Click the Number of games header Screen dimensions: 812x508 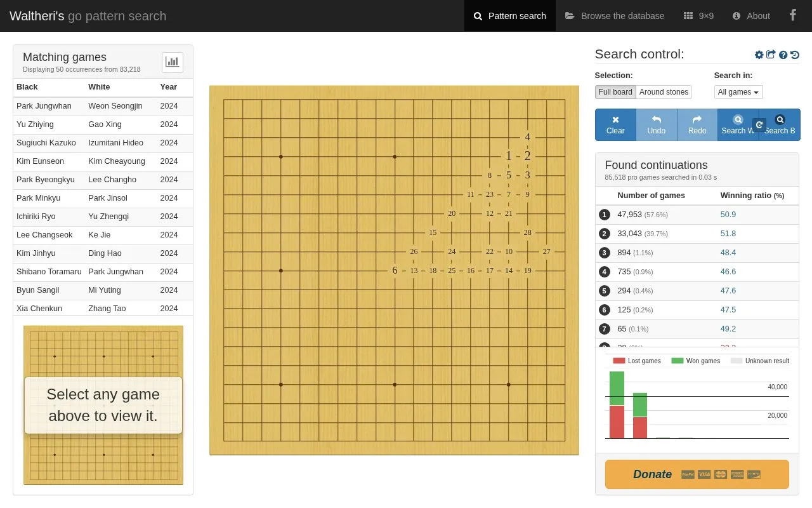(x=651, y=196)
